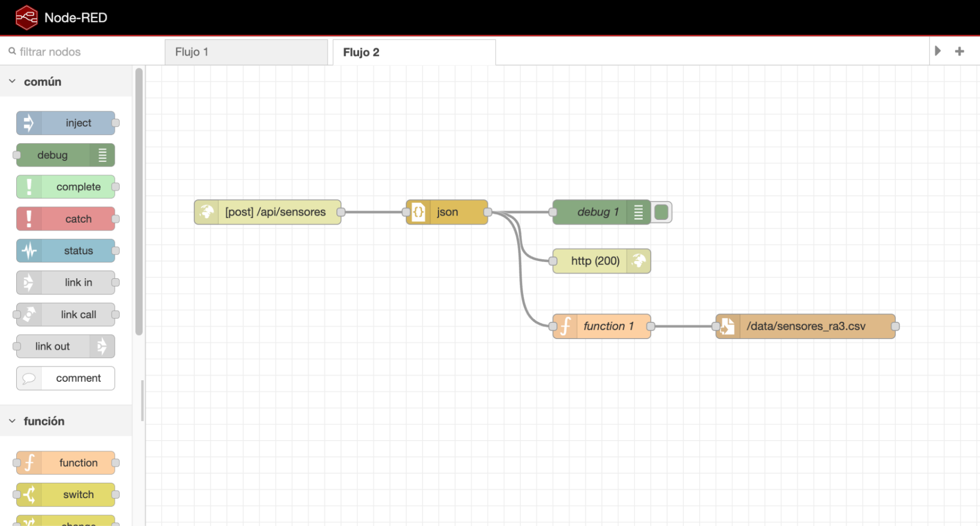Collapse the función palette category
Screen dimensions: 980x526
click(12, 421)
